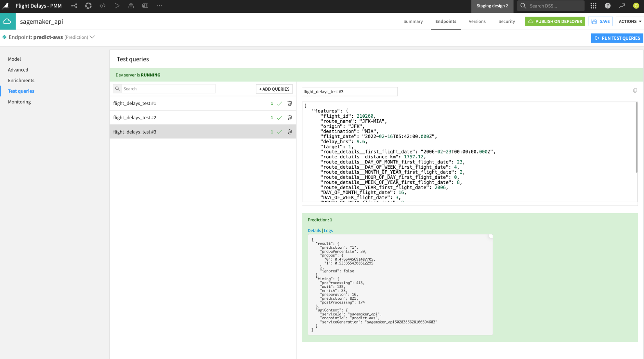644x359 pixels.
Task: Click the help question mark icon
Action: pyautogui.click(x=608, y=5)
